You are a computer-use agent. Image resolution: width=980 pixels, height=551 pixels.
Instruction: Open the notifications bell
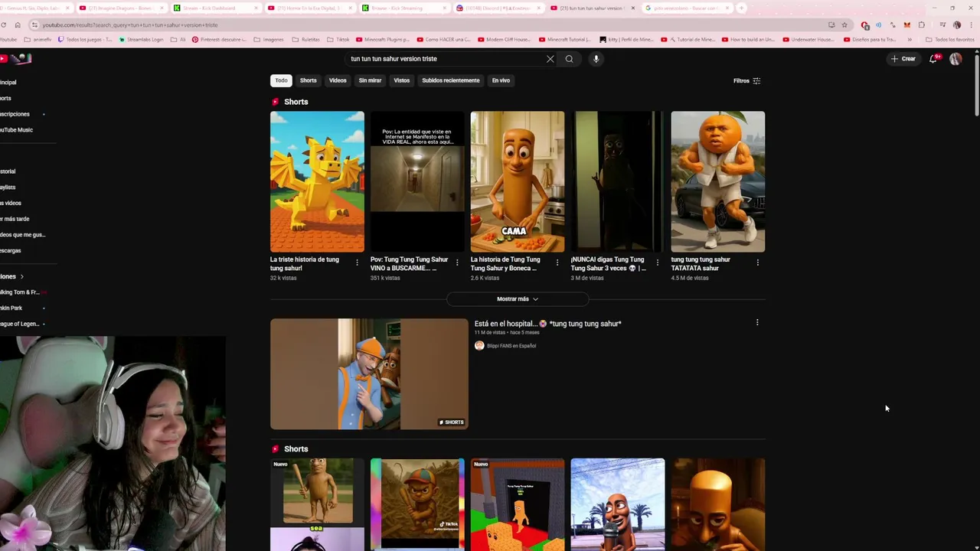pyautogui.click(x=933, y=59)
